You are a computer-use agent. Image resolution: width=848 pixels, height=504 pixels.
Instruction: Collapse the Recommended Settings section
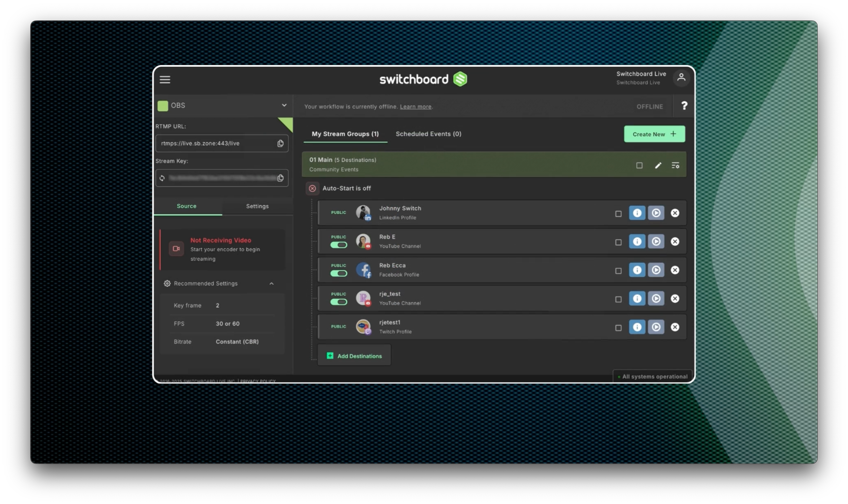[x=271, y=284]
